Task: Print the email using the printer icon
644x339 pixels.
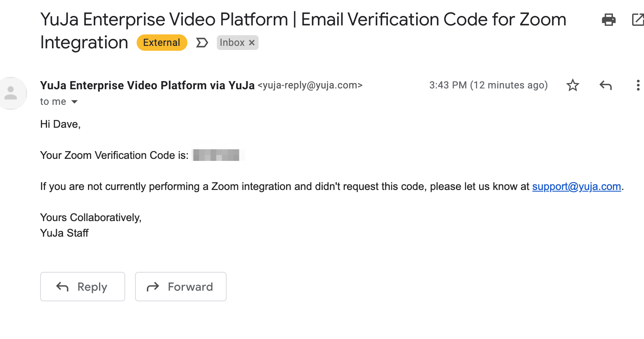Action: (x=609, y=19)
